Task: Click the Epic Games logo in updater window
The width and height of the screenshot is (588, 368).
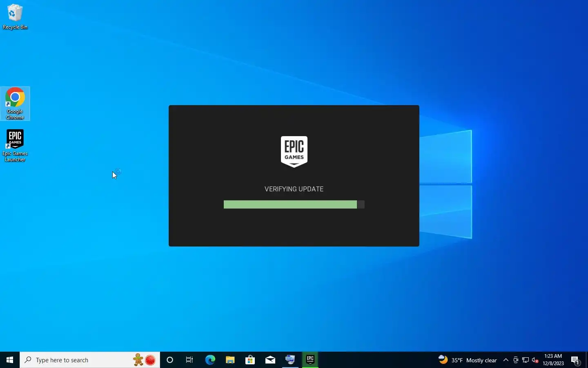Action: (x=294, y=152)
